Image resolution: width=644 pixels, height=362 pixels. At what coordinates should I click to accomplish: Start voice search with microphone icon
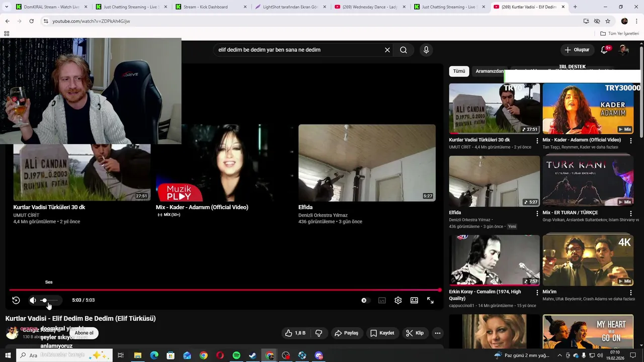coord(426,50)
